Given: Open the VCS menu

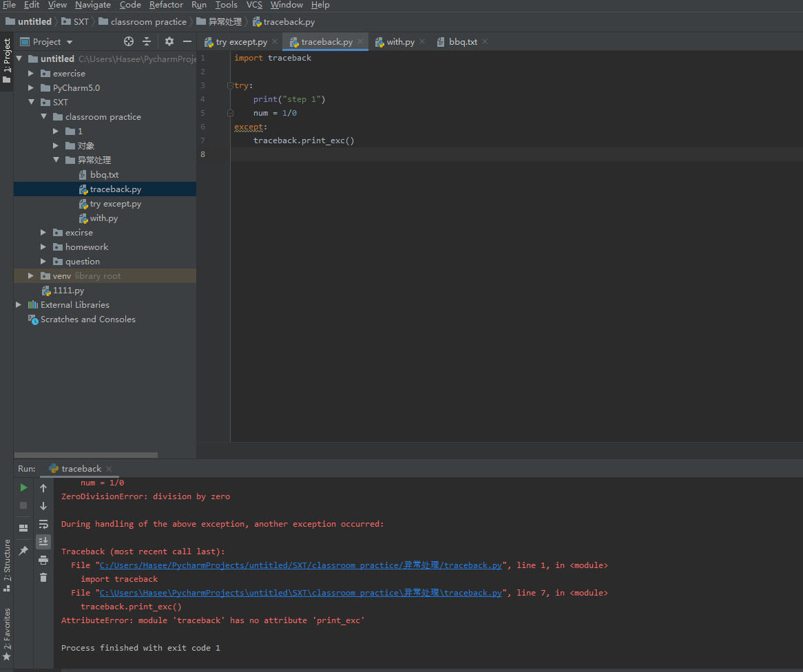Looking at the screenshot, I should [255, 5].
